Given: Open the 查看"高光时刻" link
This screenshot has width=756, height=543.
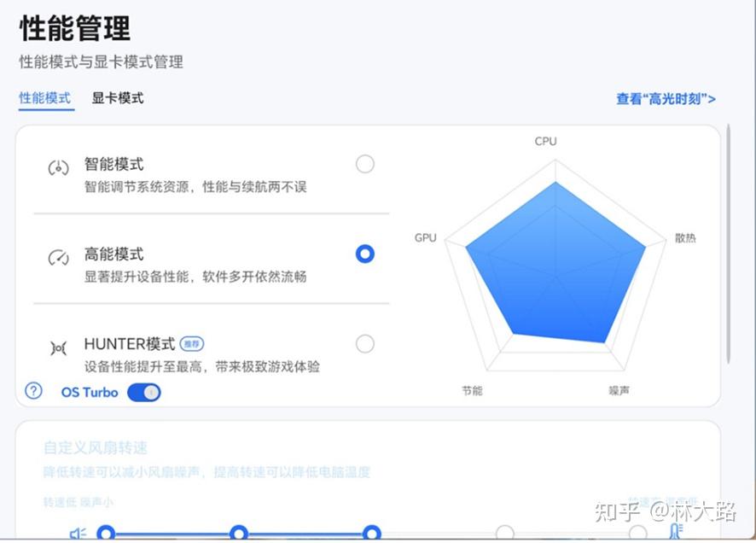Looking at the screenshot, I should 666,99.
